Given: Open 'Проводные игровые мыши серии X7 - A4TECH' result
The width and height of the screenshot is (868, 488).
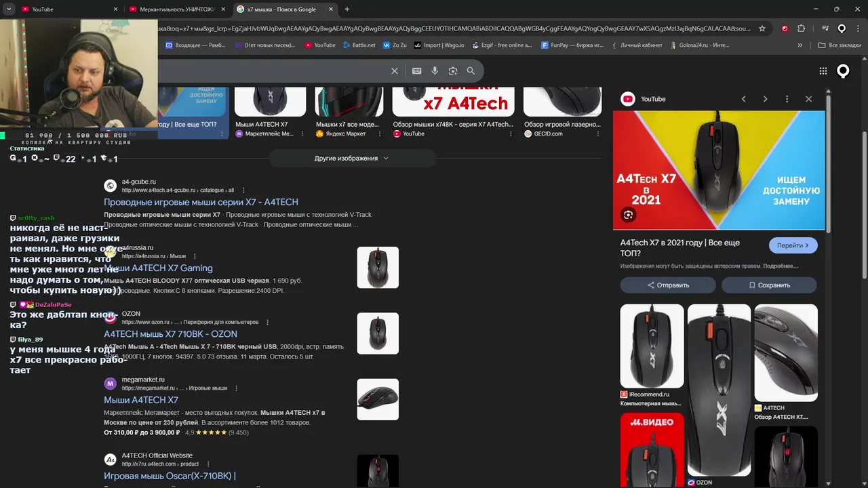Looking at the screenshot, I should 201,202.
